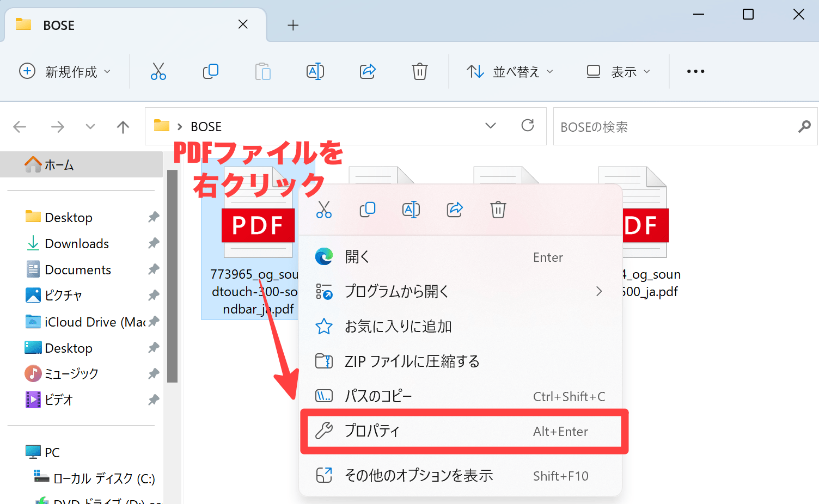Select the rename icon in the context menu

(411, 210)
